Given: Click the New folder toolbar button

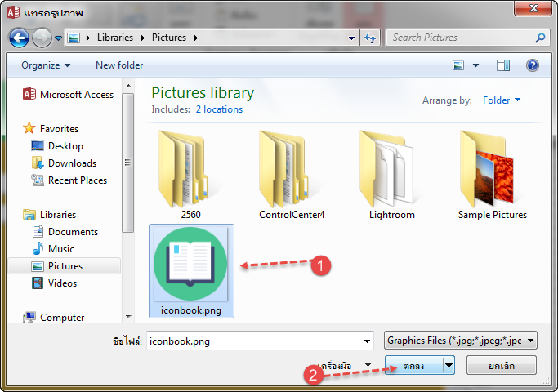Looking at the screenshot, I should tap(119, 65).
